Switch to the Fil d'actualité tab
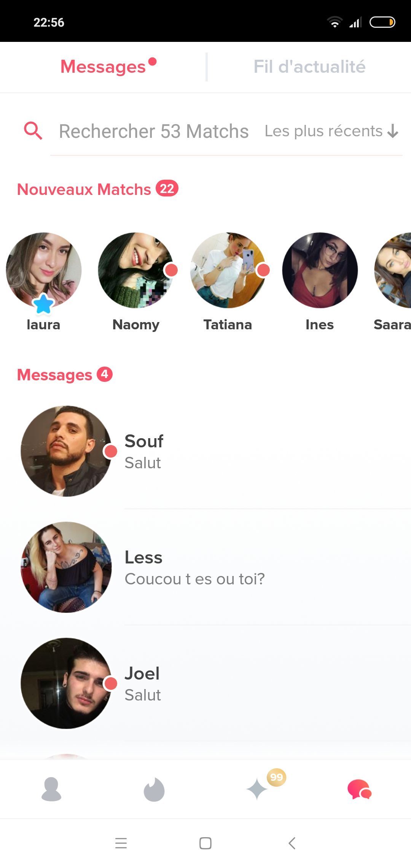 (309, 67)
